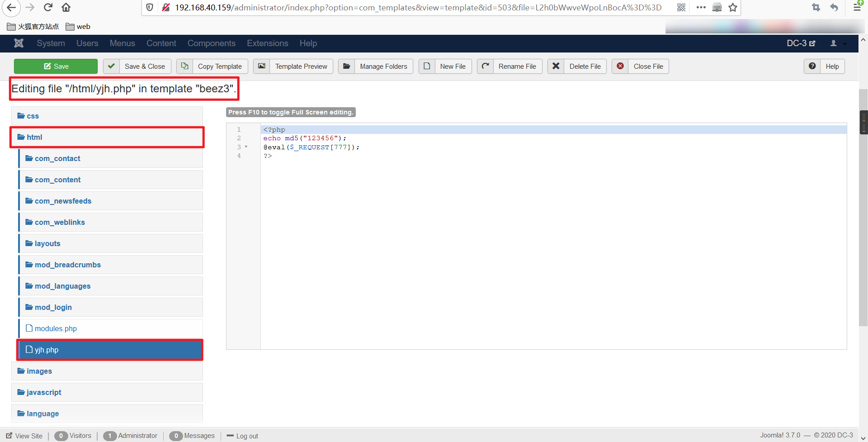The height and width of the screenshot is (442, 868).
Task: Expand the com_contact folder
Action: click(x=111, y=158)
